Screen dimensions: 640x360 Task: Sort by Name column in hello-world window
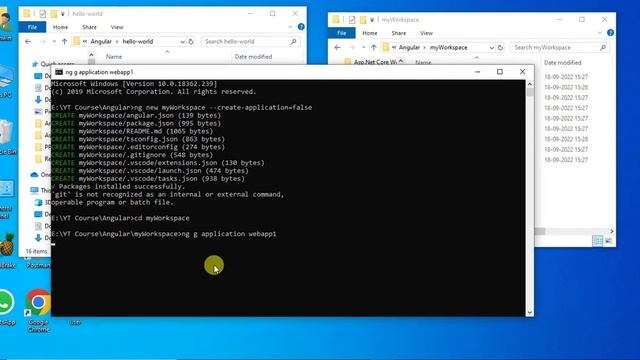click(x=114, y=57)
